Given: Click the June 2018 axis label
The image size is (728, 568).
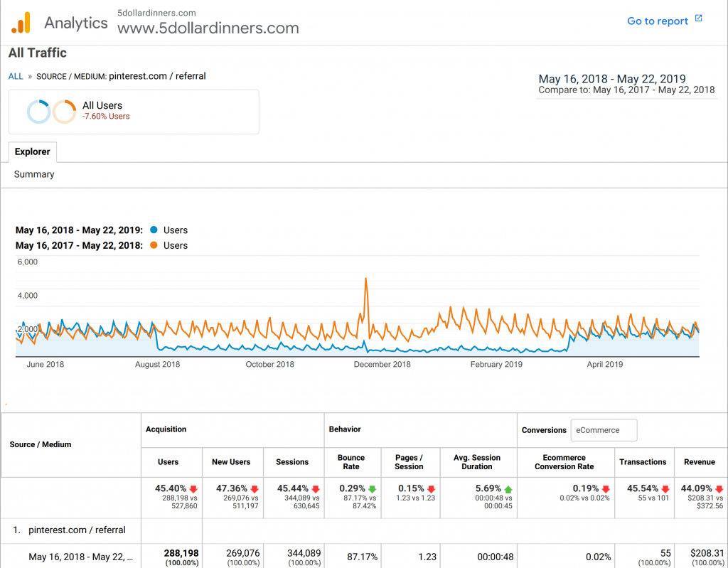Looking at the screenshot, I should point(45,365).
